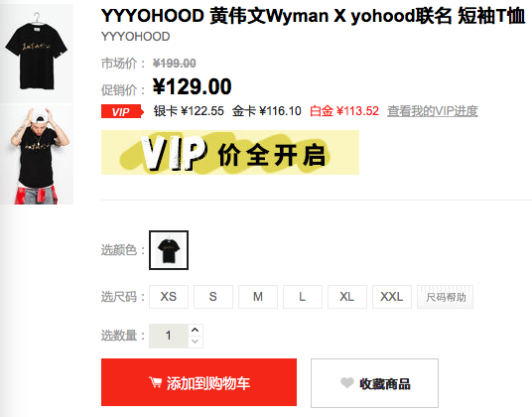Image resolution: width=532 pixels, height=417 pixels.
Task: View the model wearing T-shirt thumbnail
Action: point(37,155)
